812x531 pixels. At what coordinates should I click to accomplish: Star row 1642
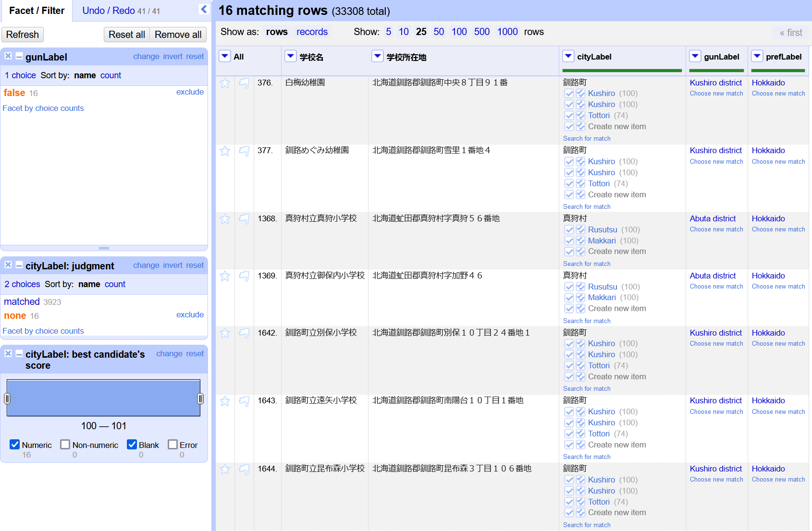coord(225,333)
